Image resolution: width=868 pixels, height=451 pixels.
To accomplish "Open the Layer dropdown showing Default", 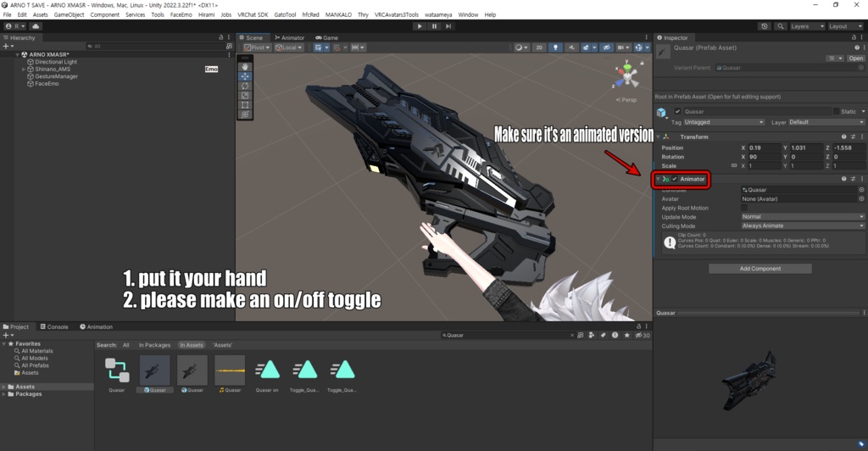I will pyautogui.click(x=826, y=122).
